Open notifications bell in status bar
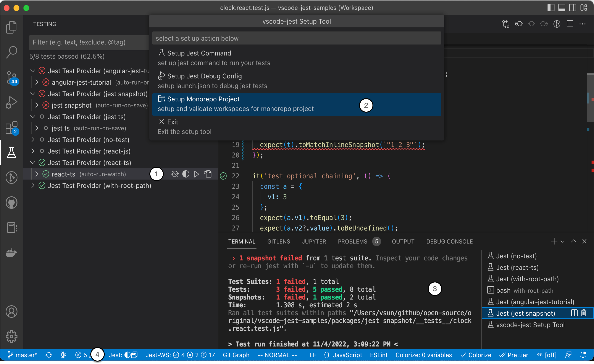Image resolution: width=594 pixels, height=364 pixels. pyautogui.click(x=583, y=355)
